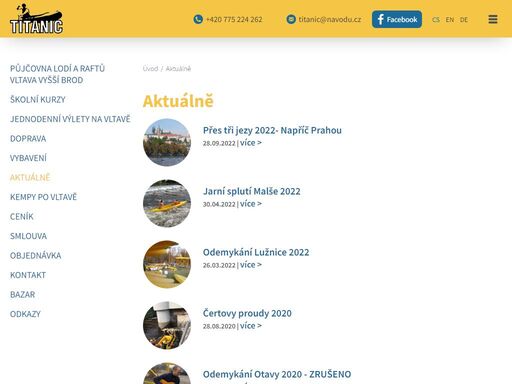The image size is (512, 384).
Task: Click date 28.09.2022
Action: [x=219, y=143]
